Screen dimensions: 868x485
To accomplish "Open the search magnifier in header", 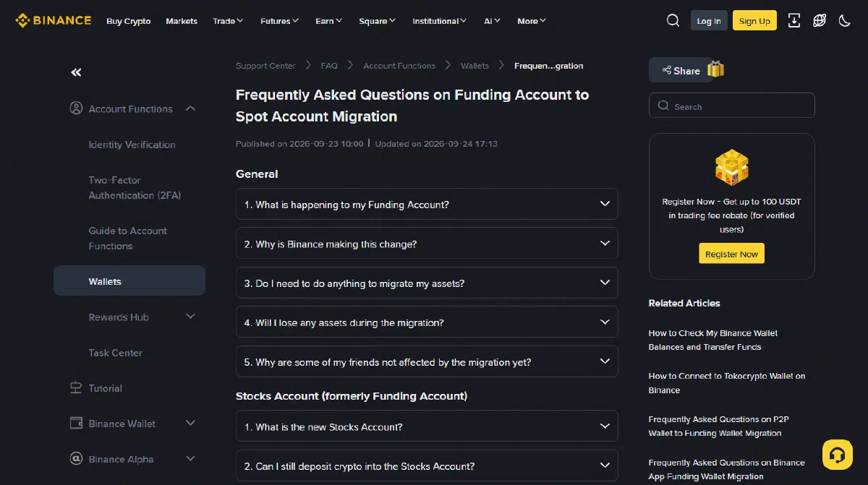I will coord(673,20).
